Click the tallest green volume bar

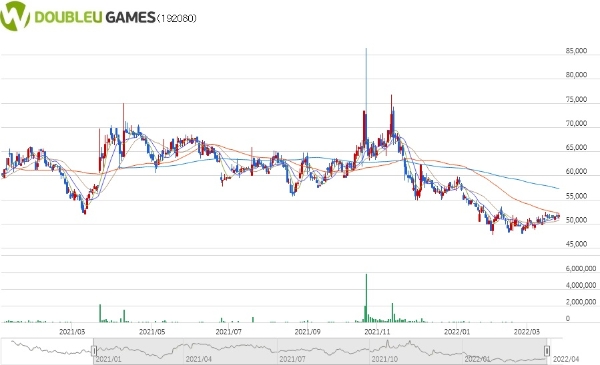(367, 298)
